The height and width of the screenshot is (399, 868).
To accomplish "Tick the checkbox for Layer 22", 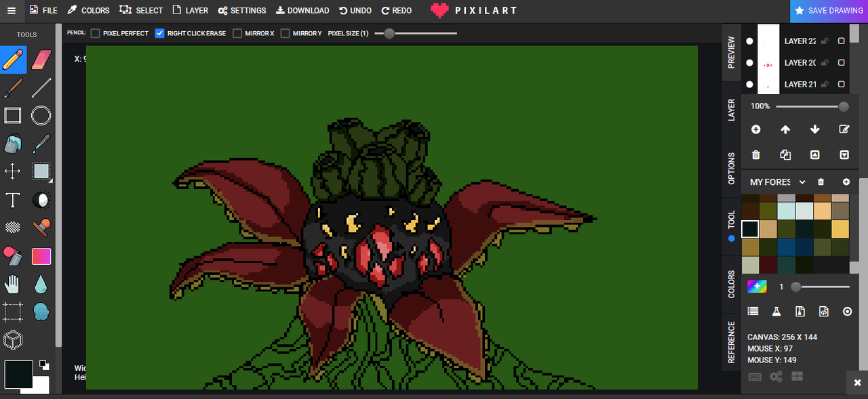I will click(842, 41).
